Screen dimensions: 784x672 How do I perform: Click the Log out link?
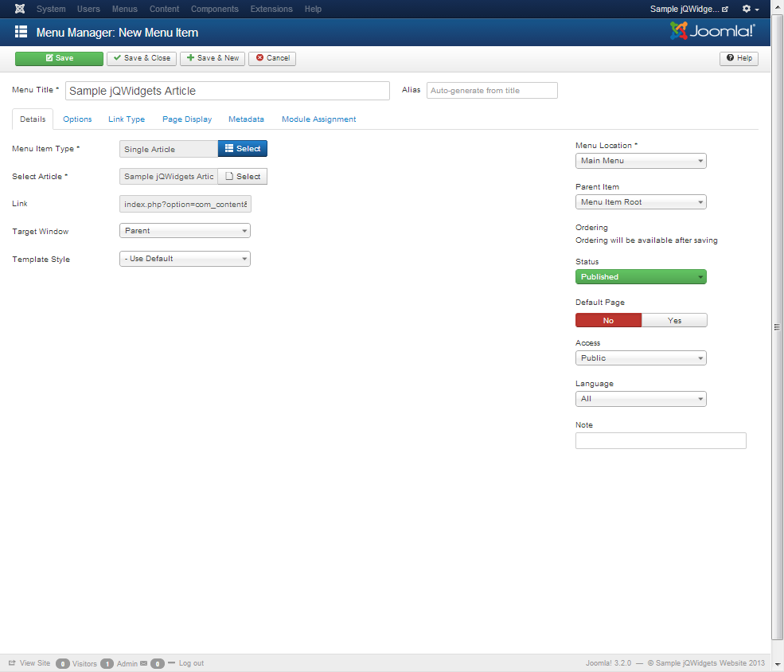pyautogui.click(x=192, y=663)
